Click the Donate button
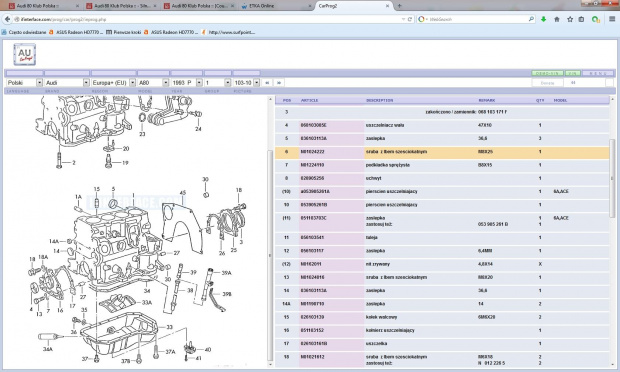The height and width of the screenshot is (372, 620). click(548, 83)
